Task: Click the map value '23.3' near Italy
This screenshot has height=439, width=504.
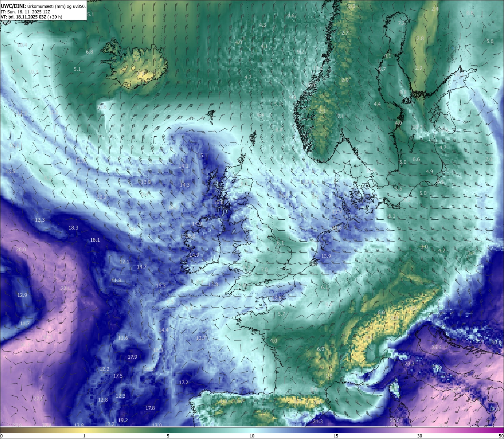Action: (x=409, y=363)
